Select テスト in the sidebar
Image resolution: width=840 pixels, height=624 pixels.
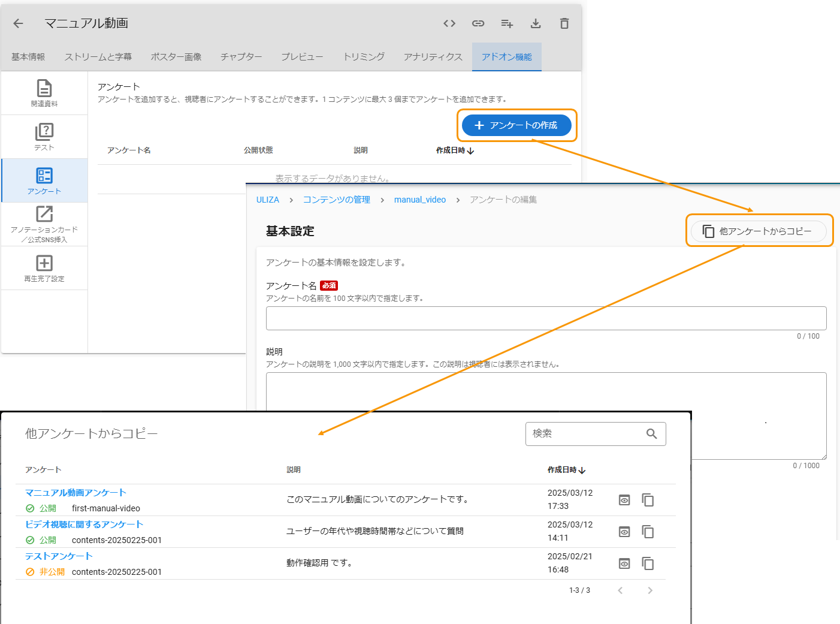(x=44, y=137)
